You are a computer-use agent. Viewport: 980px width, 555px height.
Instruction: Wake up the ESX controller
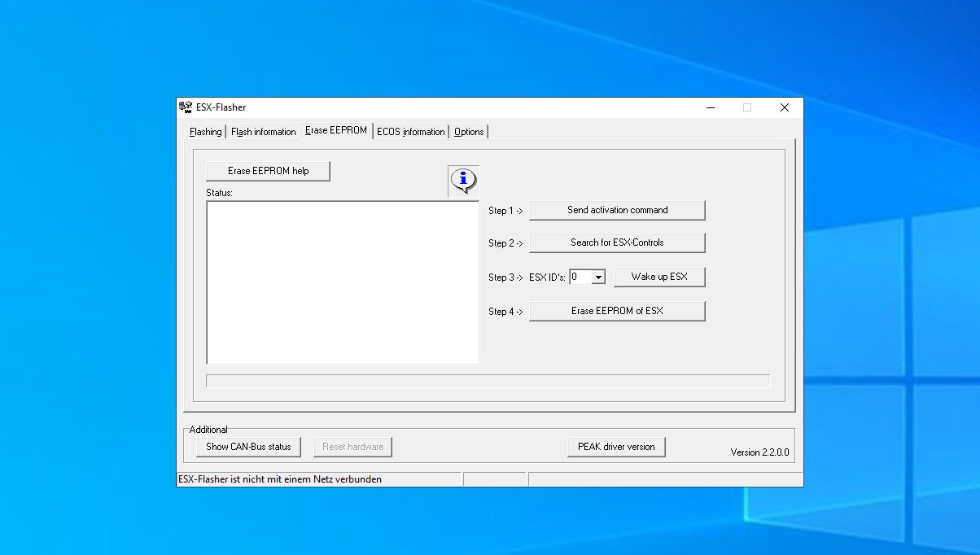(659, 277)
